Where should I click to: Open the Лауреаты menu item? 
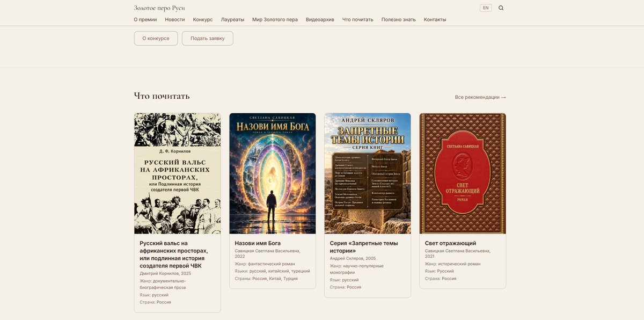[x=232, y=19]
